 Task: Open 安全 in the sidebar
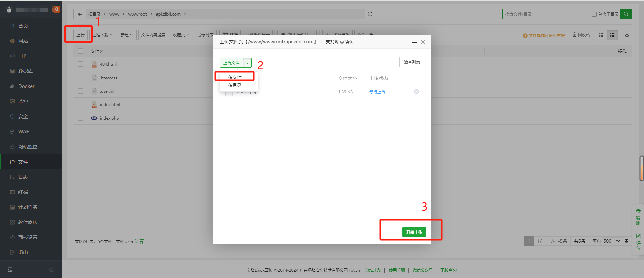23,117
